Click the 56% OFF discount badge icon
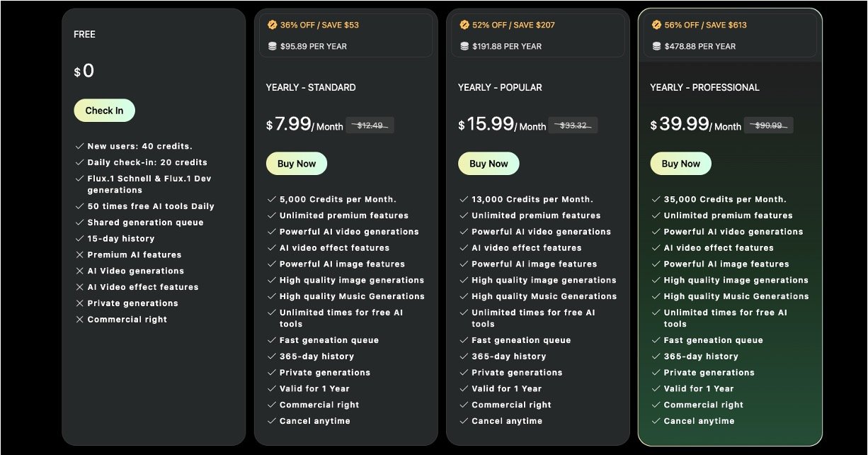This screenshot has width=868, height=455. point(656,25)
